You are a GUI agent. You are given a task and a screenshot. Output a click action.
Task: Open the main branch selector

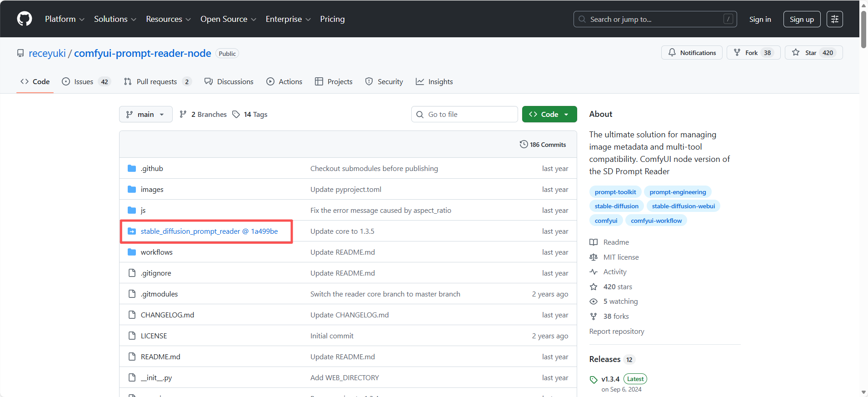click(x=146, y=114)
